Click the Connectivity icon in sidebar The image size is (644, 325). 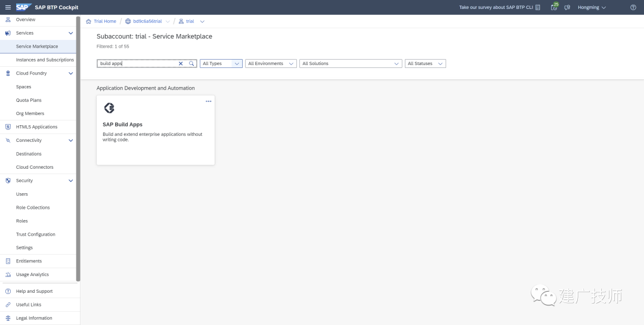[8, 141]
